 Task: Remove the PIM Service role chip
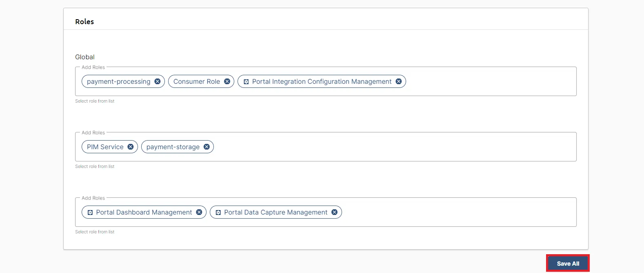pyautogui.click(x=131, y=147)
